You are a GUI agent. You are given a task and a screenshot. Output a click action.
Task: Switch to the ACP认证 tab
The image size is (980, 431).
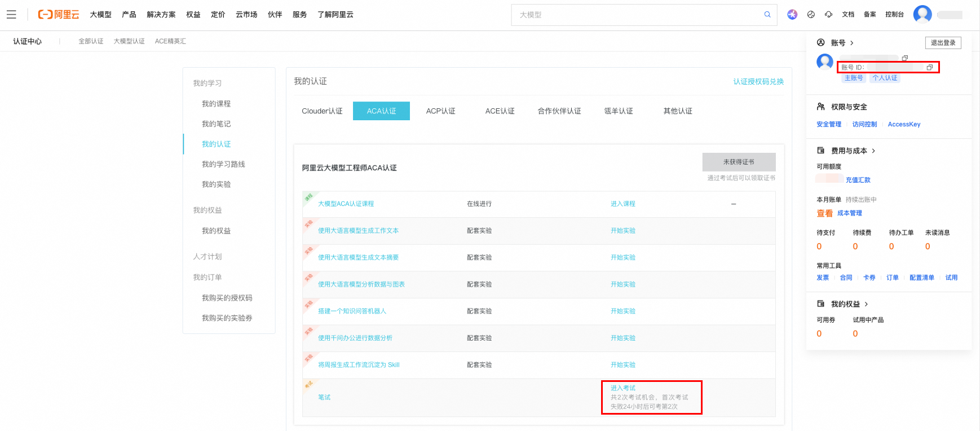coord(440,111)
